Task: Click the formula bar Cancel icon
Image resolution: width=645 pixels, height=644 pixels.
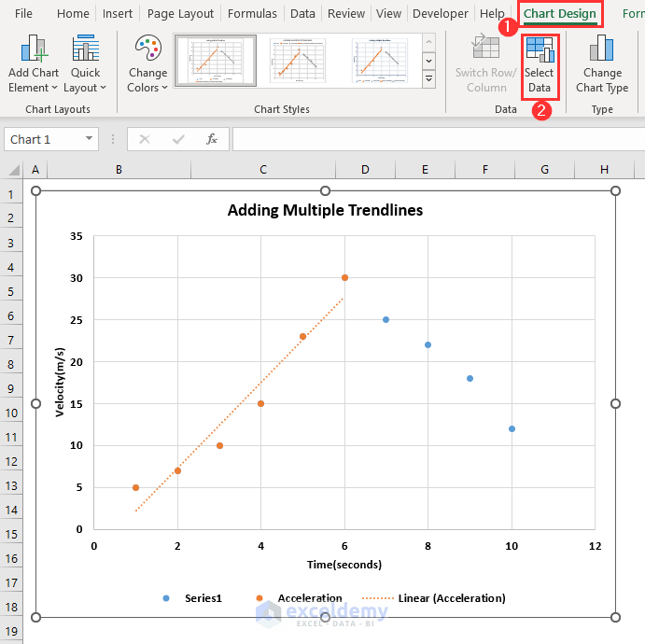Action: tap(145, 139)
